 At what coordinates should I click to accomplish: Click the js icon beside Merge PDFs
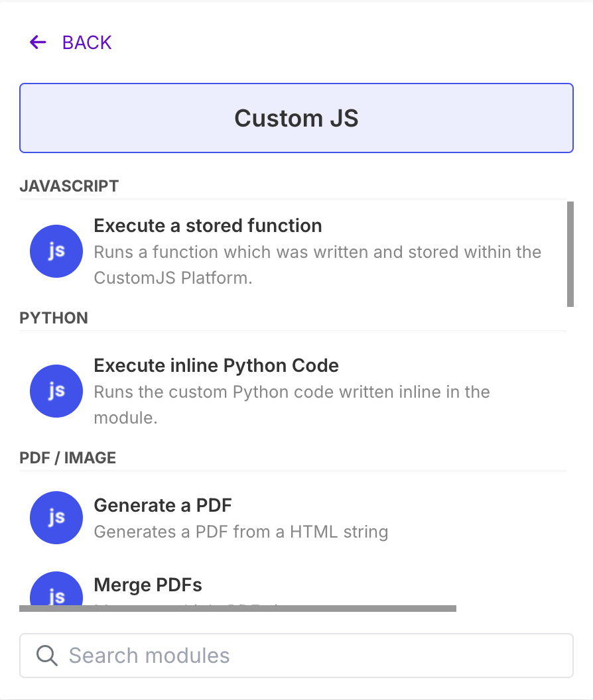click(x=56, y=589)
